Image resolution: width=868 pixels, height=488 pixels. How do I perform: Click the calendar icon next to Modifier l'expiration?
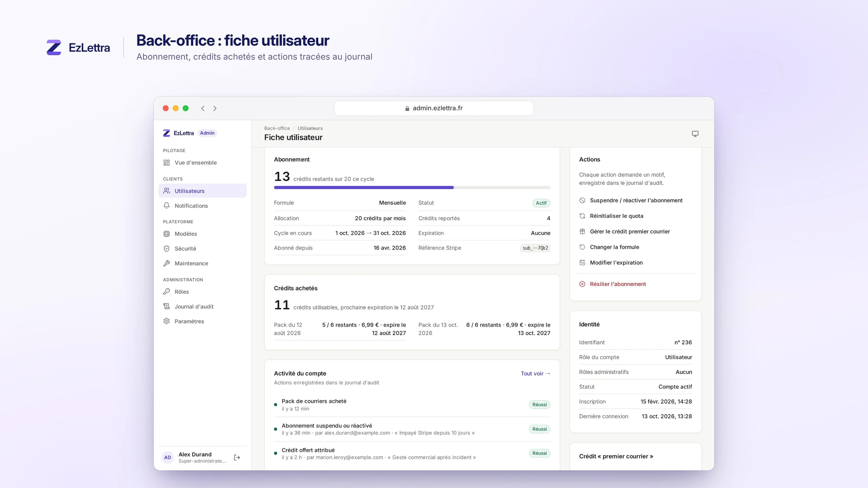(x=582, y=263)
